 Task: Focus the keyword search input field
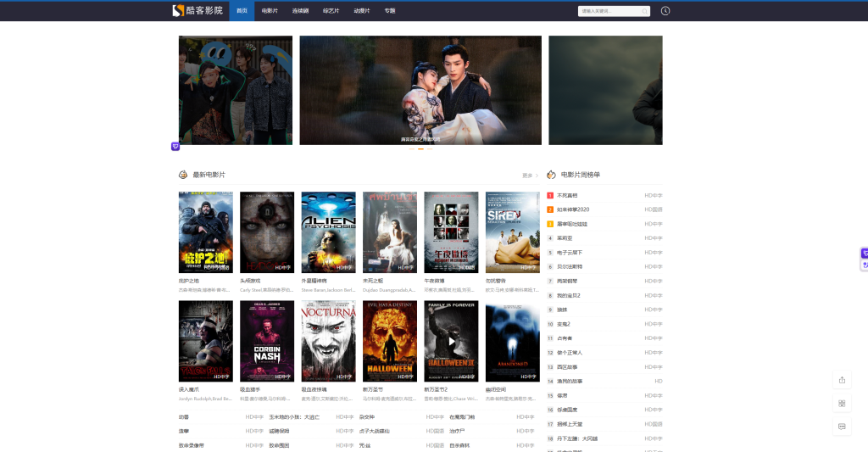(609, 11)
